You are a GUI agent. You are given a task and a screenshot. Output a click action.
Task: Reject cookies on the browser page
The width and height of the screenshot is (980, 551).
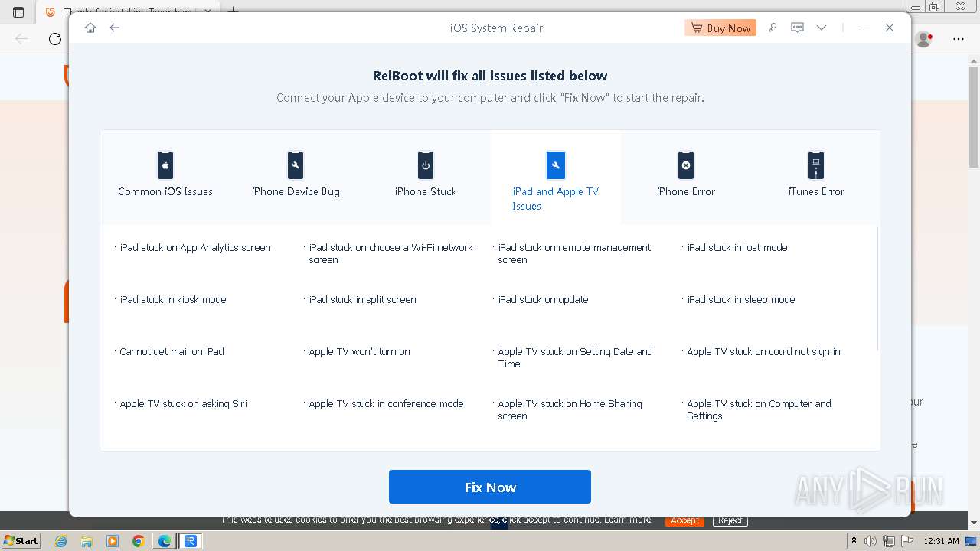pos(730,520)
